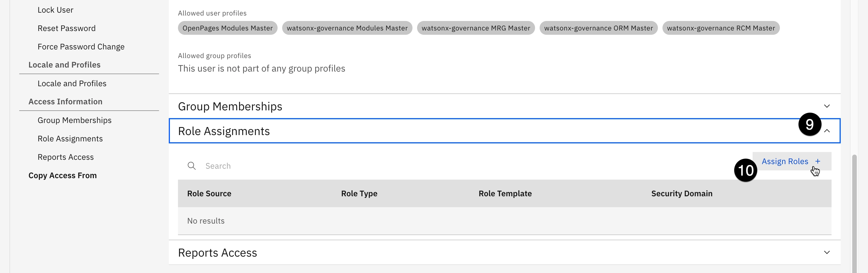Click OpenPages Modules Master profile tag
The width and height of the screenshot is (868, 273).
click(x=227, y=28)
